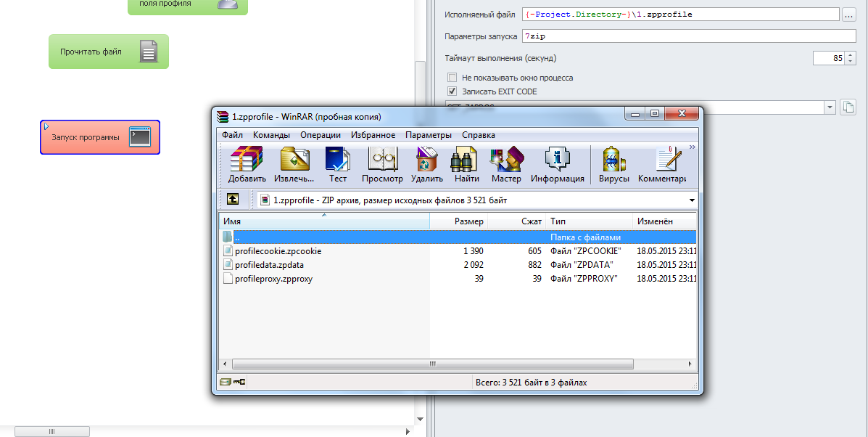Click the Вирусы (Virus scan) icon

(x=614, y=165)
